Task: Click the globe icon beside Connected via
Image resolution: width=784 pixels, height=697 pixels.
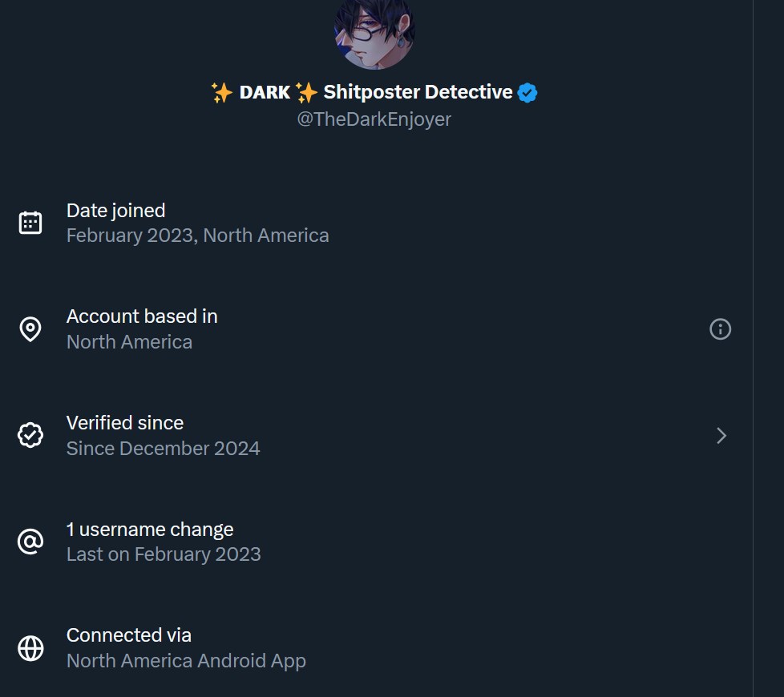Action: tap(30, 648)
